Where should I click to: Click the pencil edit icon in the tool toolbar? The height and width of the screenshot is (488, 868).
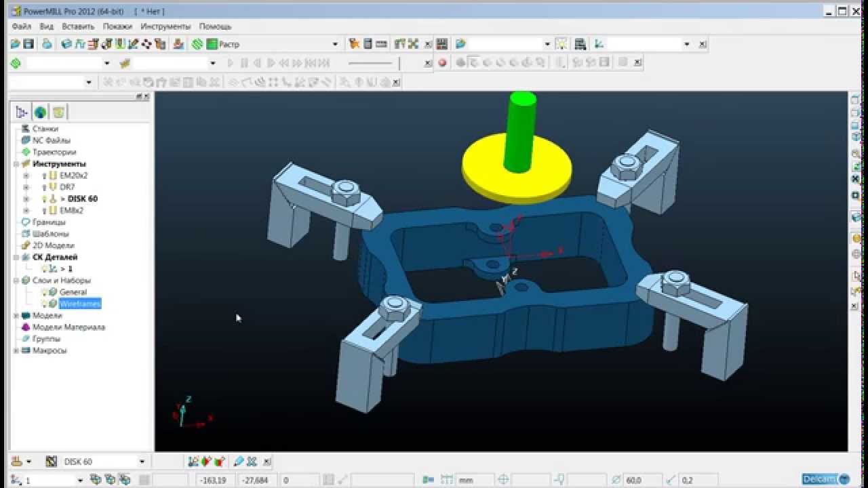pos(238,462)
